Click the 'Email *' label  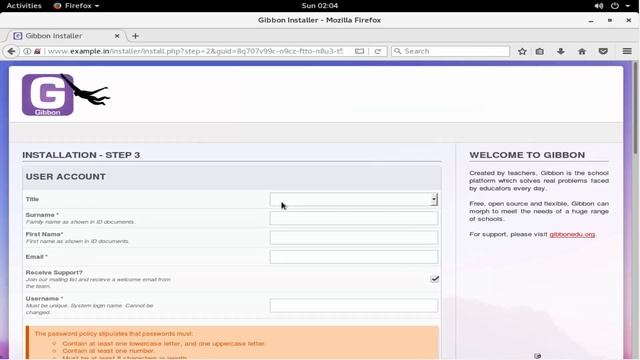(x=36, y=257)
